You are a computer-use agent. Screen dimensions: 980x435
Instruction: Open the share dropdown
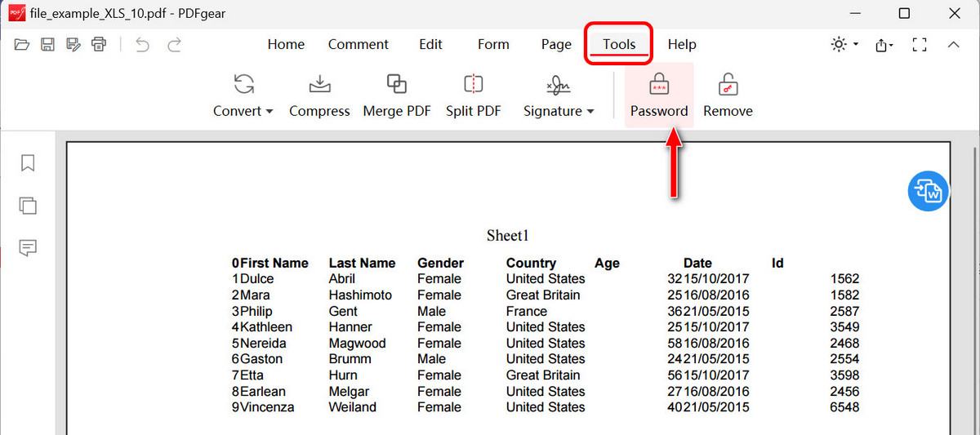884,45
